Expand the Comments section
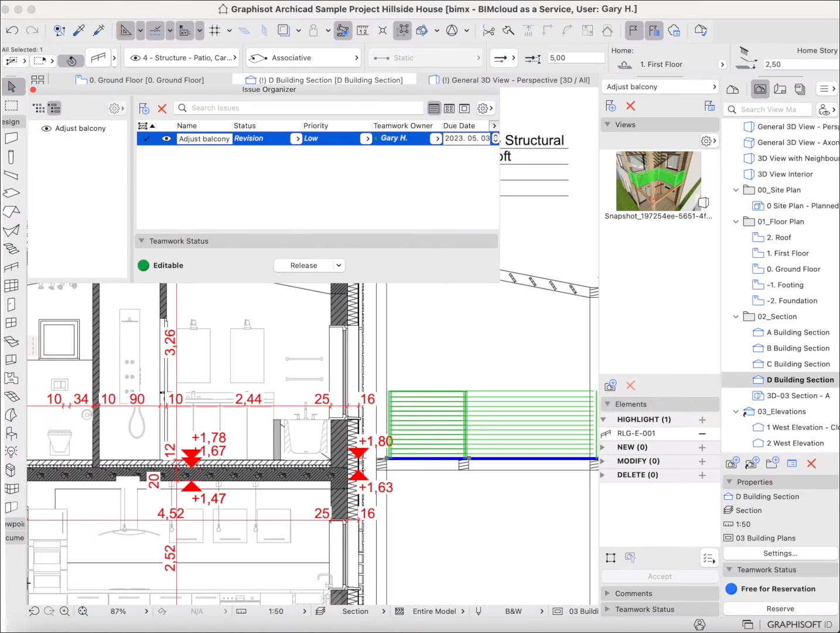840x633 pixels. coord(607,594)
